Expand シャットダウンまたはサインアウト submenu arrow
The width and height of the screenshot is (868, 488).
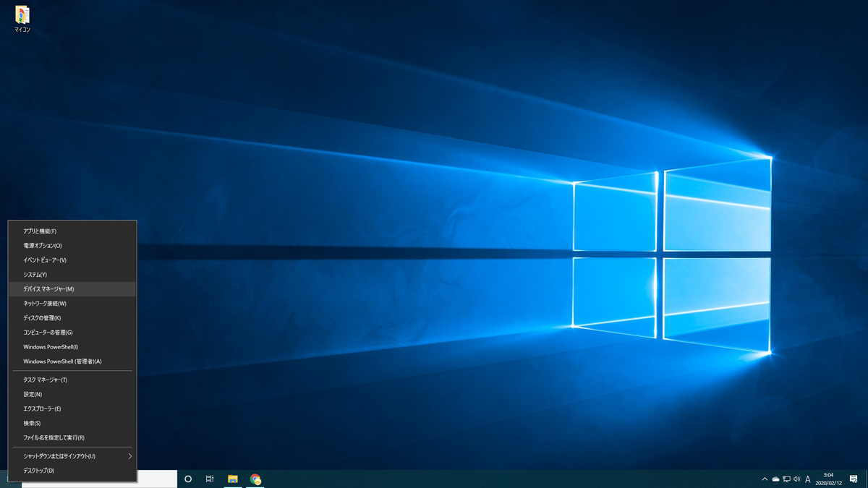click(x=130, y=456)
